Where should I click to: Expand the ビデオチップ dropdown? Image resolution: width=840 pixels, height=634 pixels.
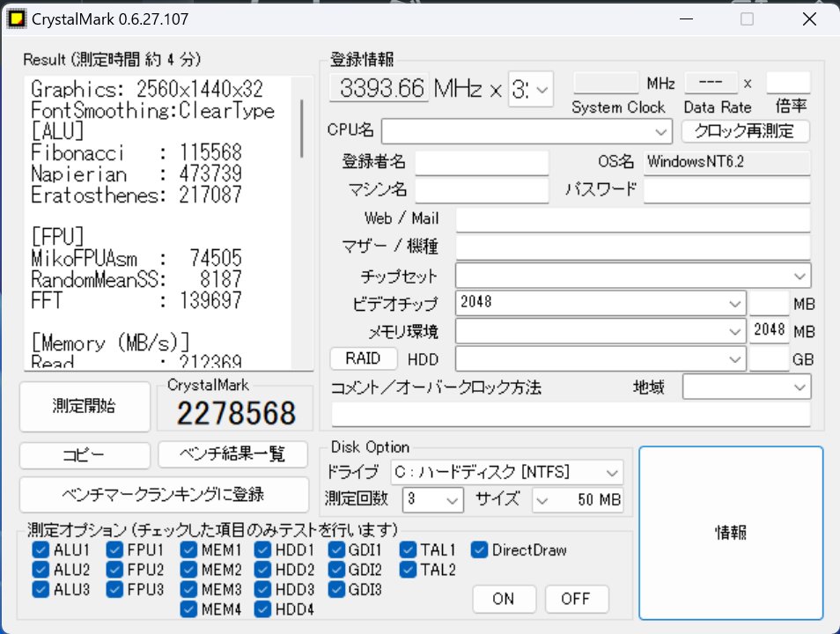click(x=601, y=303)
